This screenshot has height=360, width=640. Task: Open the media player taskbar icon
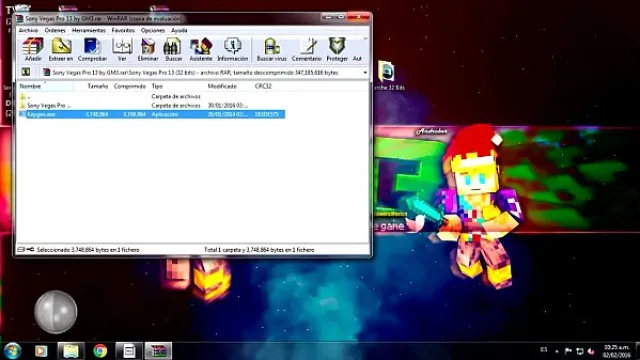coord(41,351)
